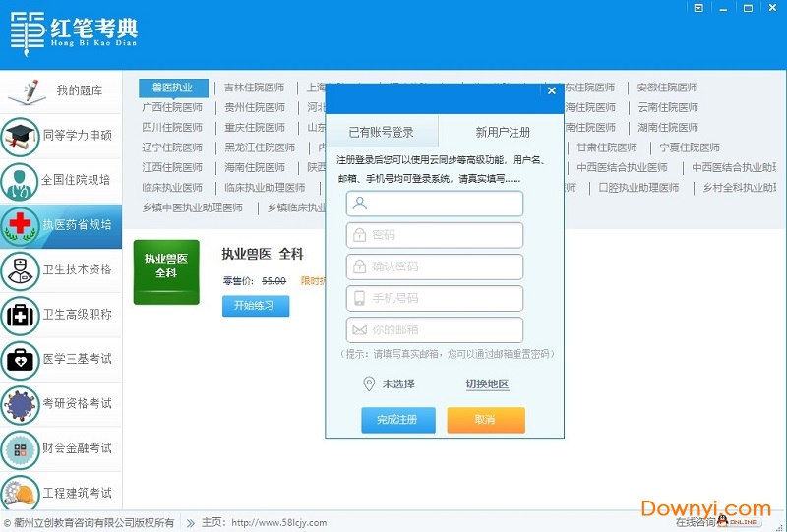Open 我的题库 pencil icon
This screenshot has height=532, width=787.
tap(29, 91)
